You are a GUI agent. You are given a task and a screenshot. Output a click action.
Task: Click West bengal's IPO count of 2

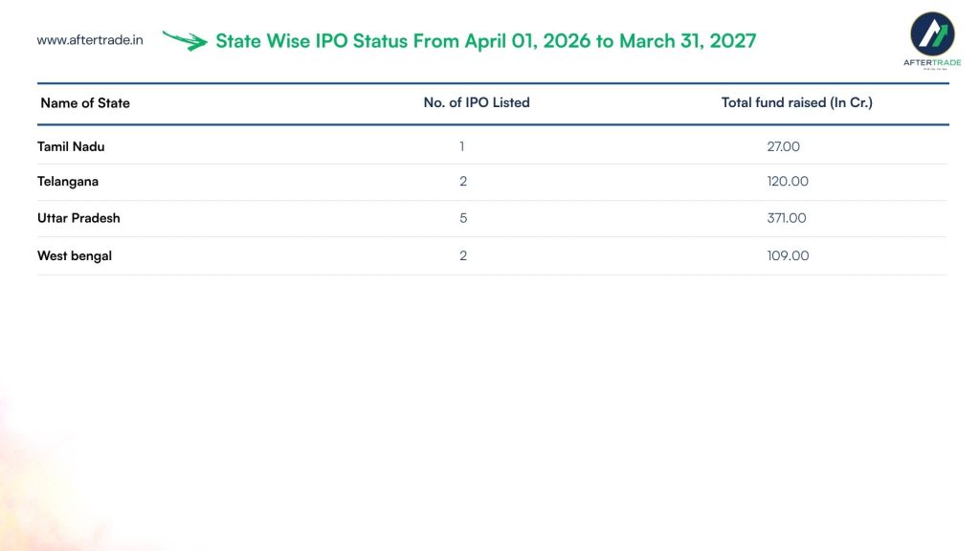(x=463, y=255)
